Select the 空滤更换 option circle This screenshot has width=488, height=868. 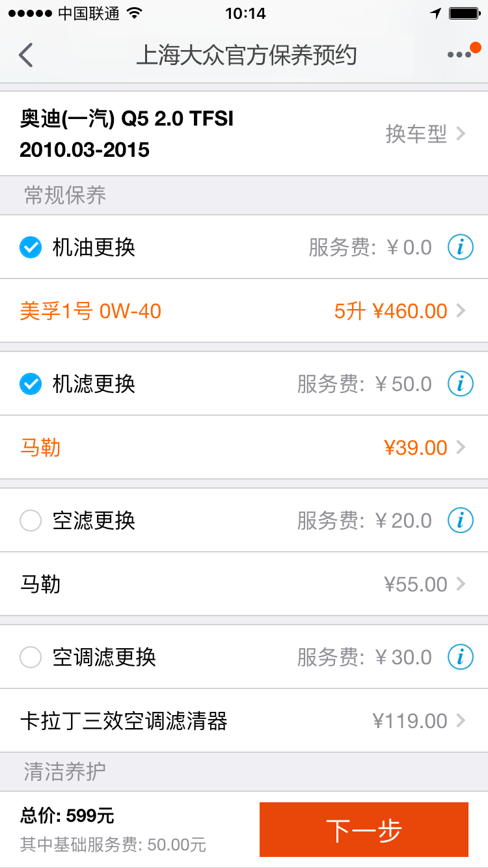31,521
